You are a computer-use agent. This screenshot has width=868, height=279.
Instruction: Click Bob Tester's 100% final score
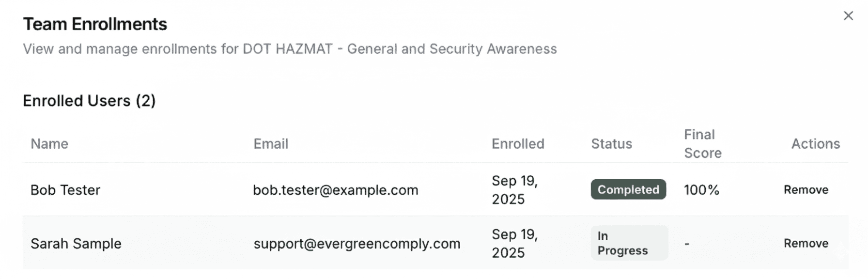[701, 190]
